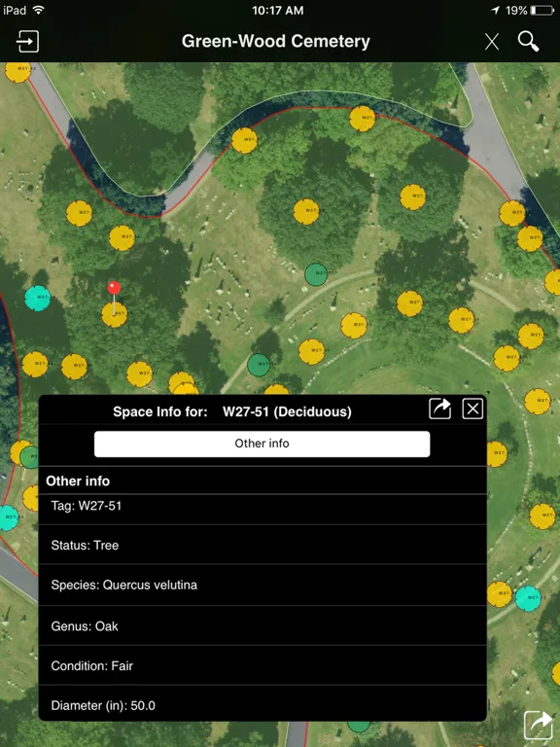
Task: Click the 'Condition: Fair' row
Action: (x=262, y=665)
